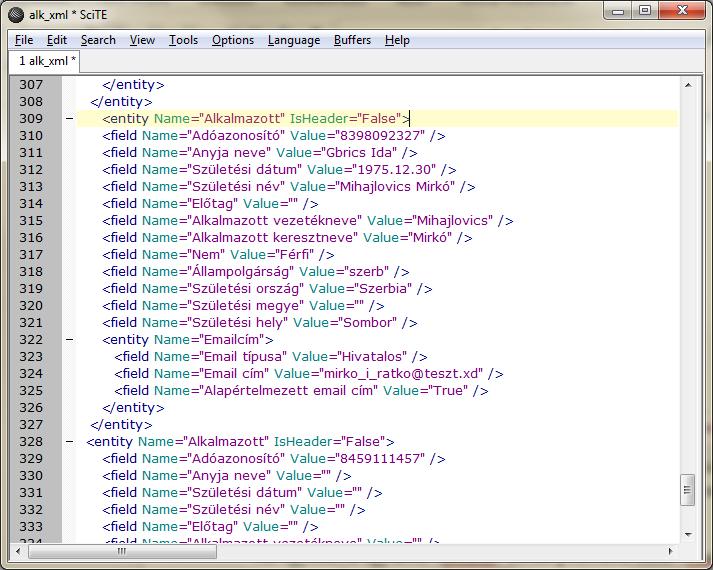Click the email "mirko_i_ratko@teszt.xd" on line 324

tap(401, 374)
